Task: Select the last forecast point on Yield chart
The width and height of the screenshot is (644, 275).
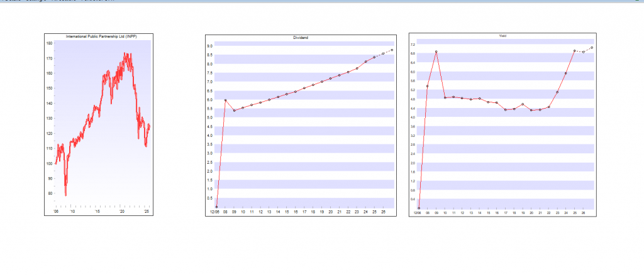Action: (592, 48)
